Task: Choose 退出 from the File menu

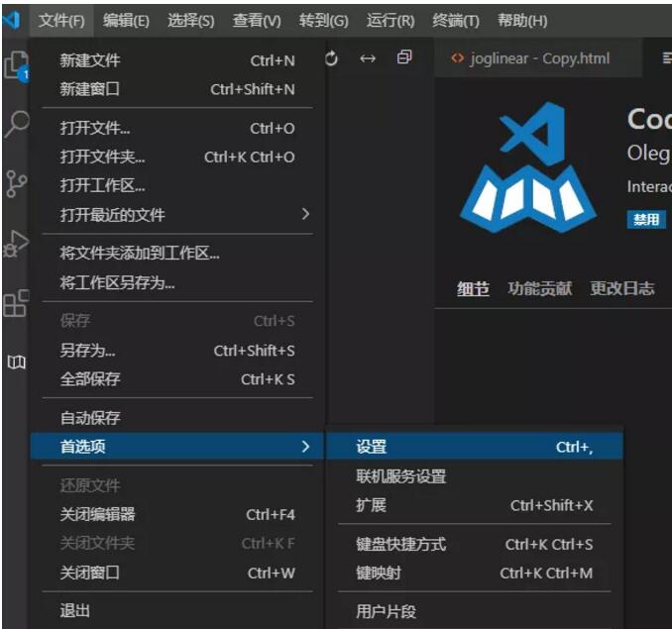Action: [x=177, y=611]
